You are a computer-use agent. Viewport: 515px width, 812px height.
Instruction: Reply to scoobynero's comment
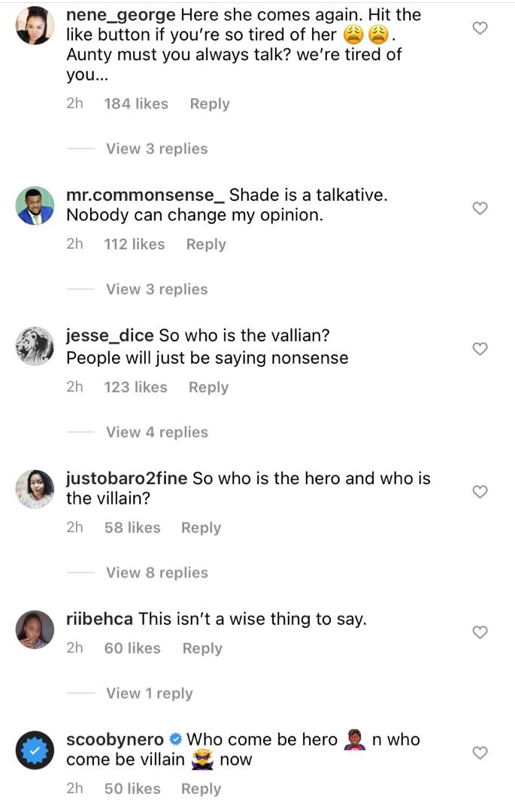click(x=201, y=789)
